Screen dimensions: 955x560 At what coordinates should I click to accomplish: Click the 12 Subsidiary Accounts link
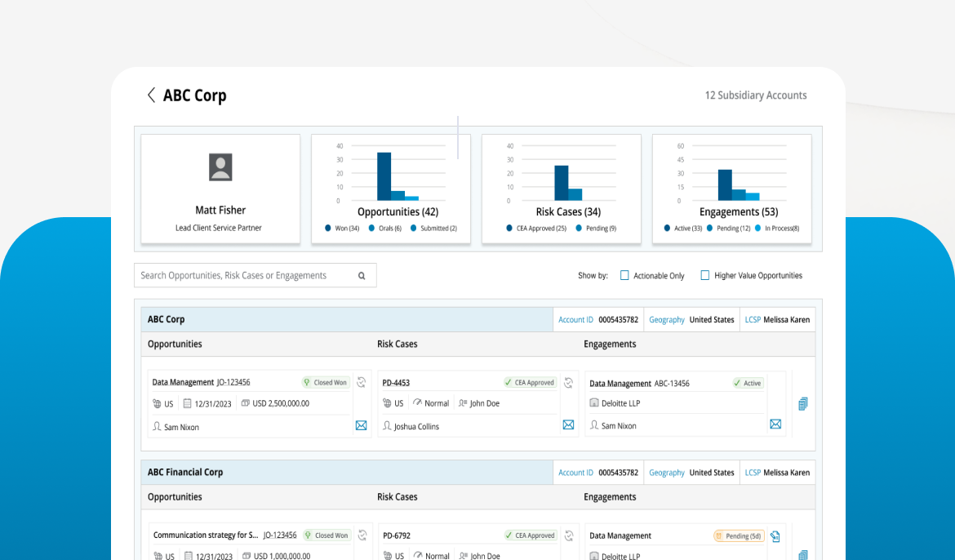coord(756,95)
